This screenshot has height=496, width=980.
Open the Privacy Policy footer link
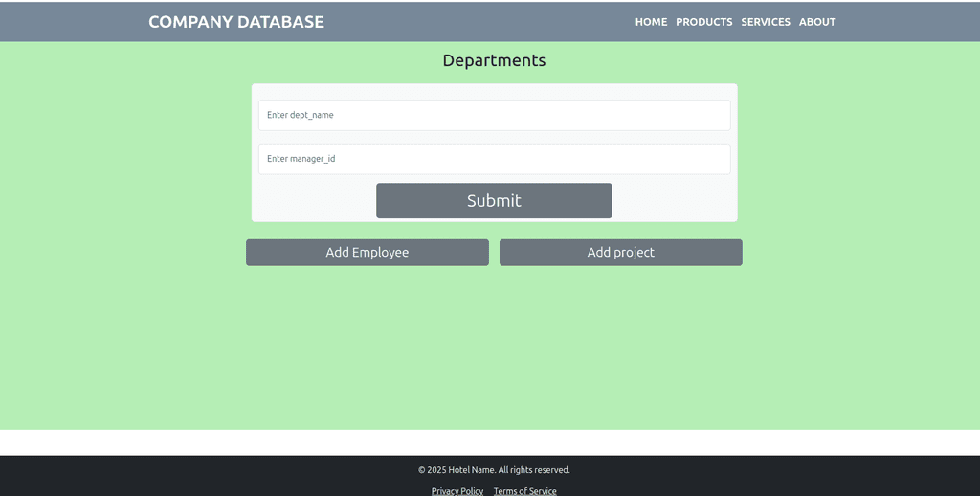click(x=457, y=491)
